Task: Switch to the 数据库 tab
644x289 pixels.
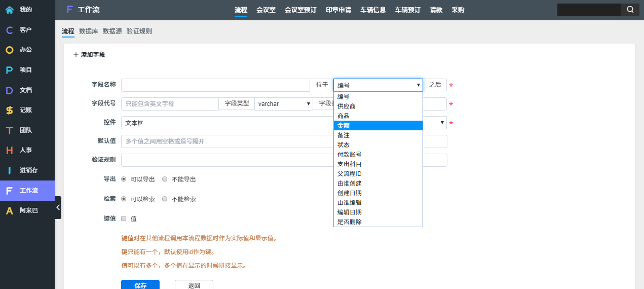Action: 89,31
